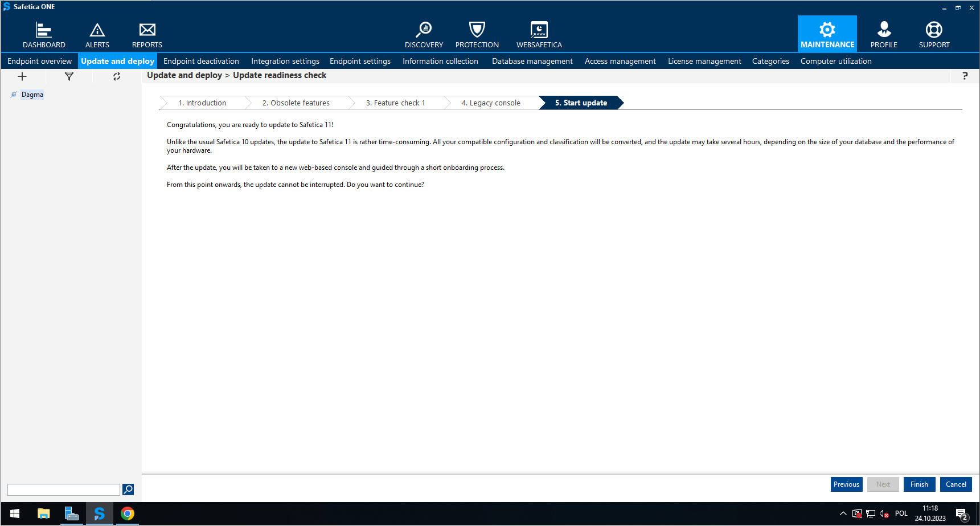980x526 pixels.
Task: Go to the Reports section
Action: coord(147,35)
